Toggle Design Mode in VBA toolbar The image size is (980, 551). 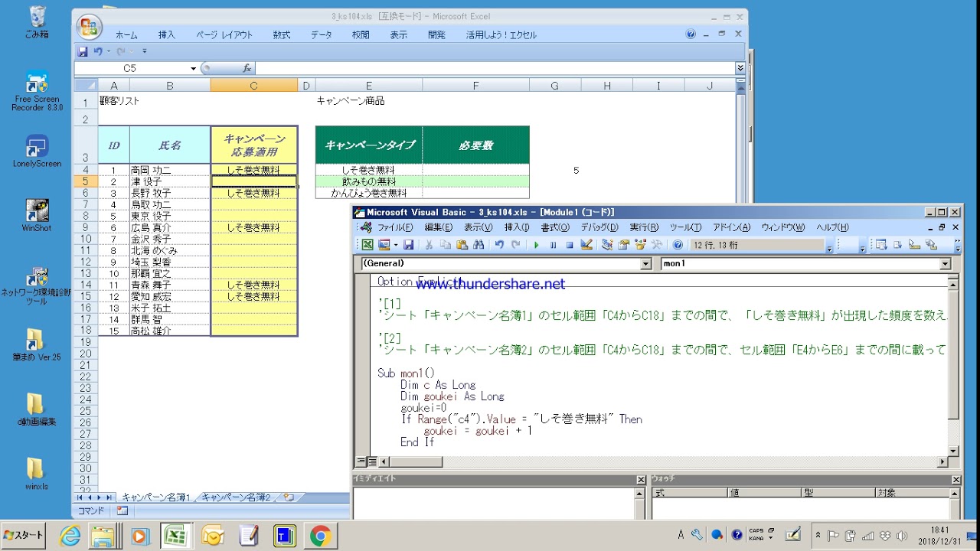point(586,245)
